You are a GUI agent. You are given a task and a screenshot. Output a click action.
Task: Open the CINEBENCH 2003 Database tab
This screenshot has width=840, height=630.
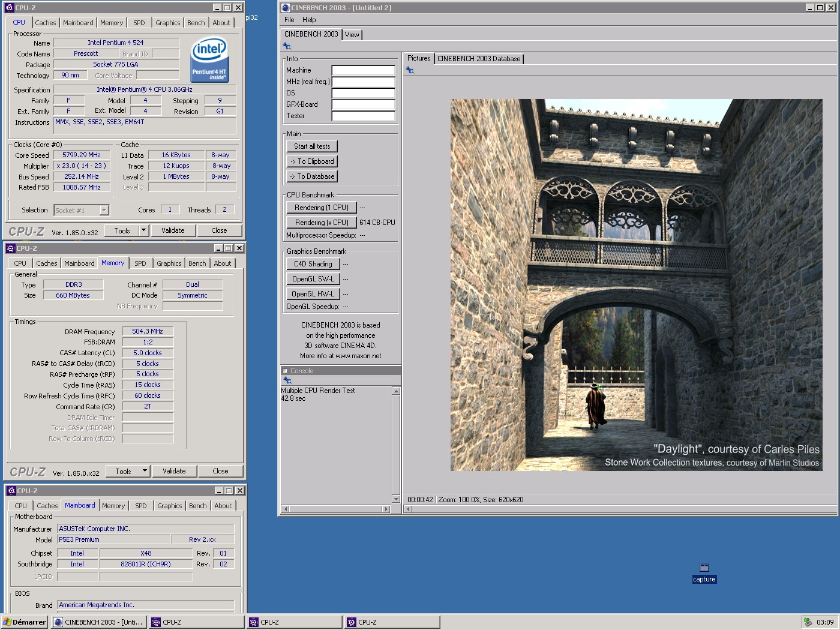tap(479, 59)
